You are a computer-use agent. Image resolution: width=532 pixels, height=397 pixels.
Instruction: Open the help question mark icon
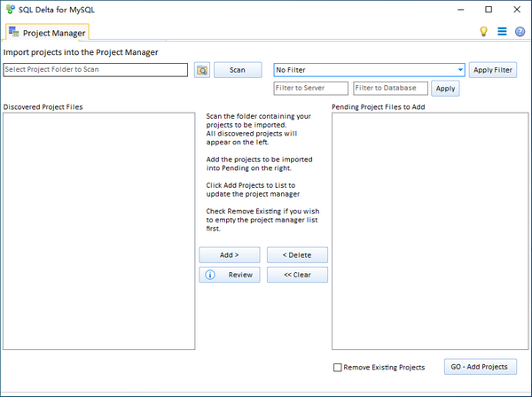coord(520,32)
